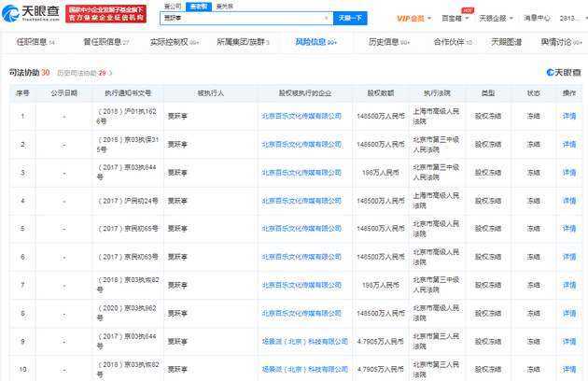Select case number (2018)京03执保315号
The height and width of the screenshot is (381, 588).
128,145
